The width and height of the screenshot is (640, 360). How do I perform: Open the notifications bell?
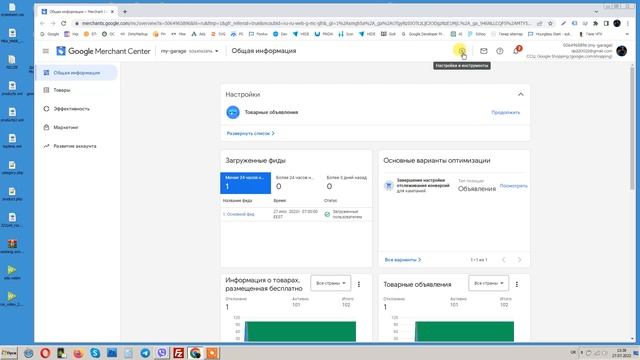point(516,51)
